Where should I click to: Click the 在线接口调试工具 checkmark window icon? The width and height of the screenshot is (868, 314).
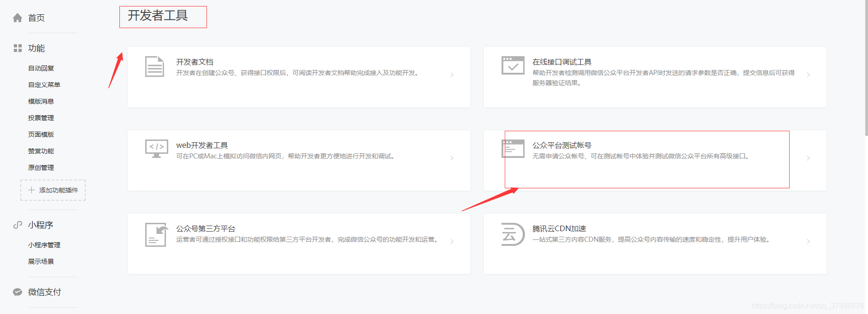click(513, 65)
